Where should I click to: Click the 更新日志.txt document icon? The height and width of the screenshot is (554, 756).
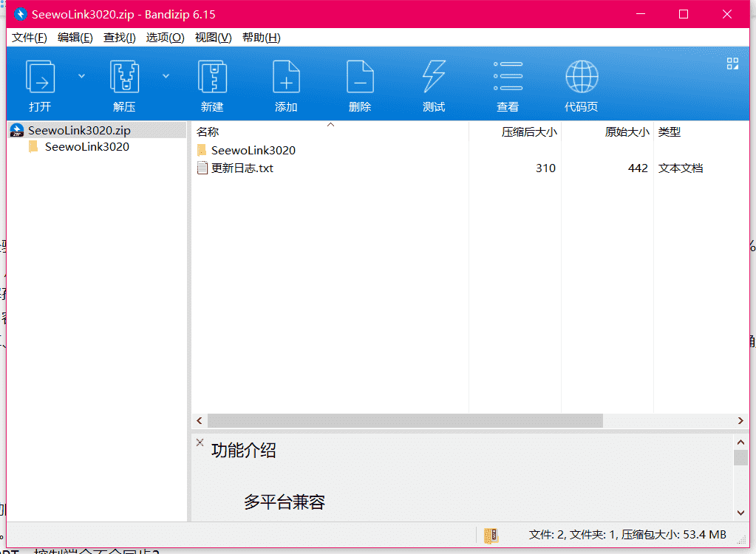[202, 168]
